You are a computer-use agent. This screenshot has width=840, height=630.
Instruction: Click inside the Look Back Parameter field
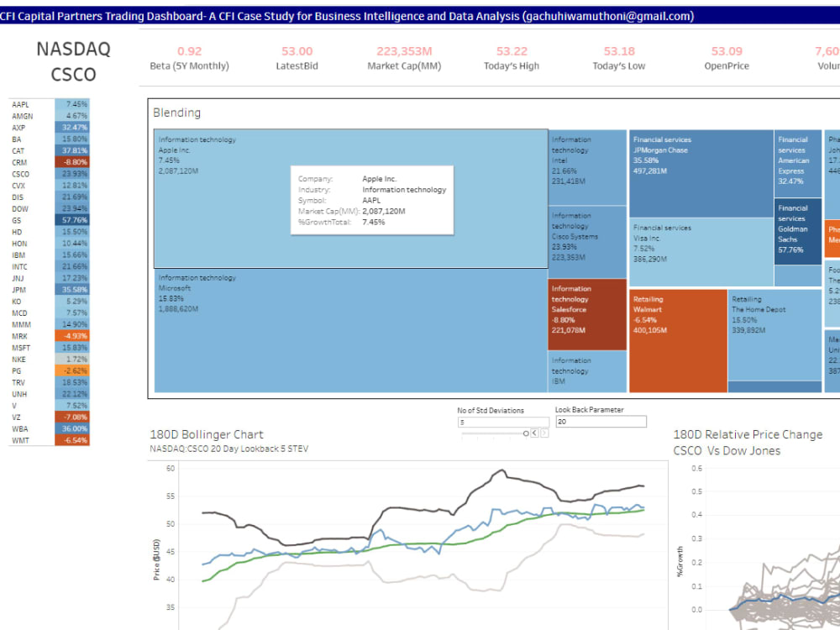click(601, 420)
